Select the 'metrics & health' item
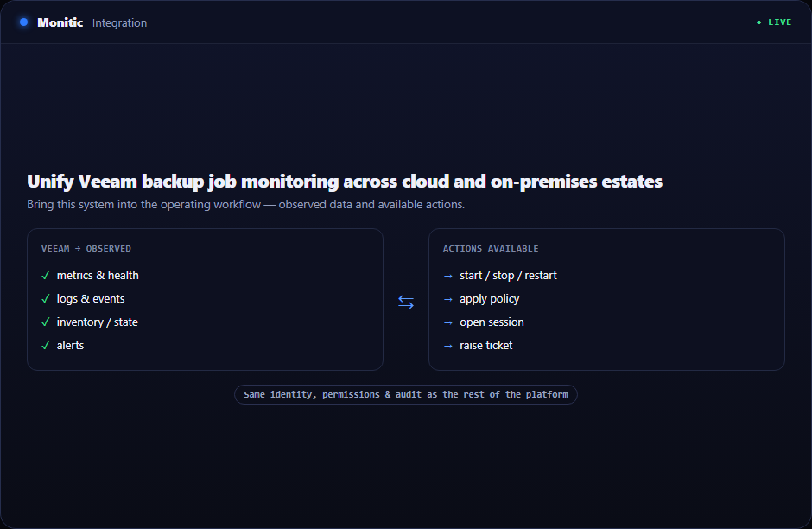Image resolution: width=812 pixels, height=529 pixels. (98, 275)
